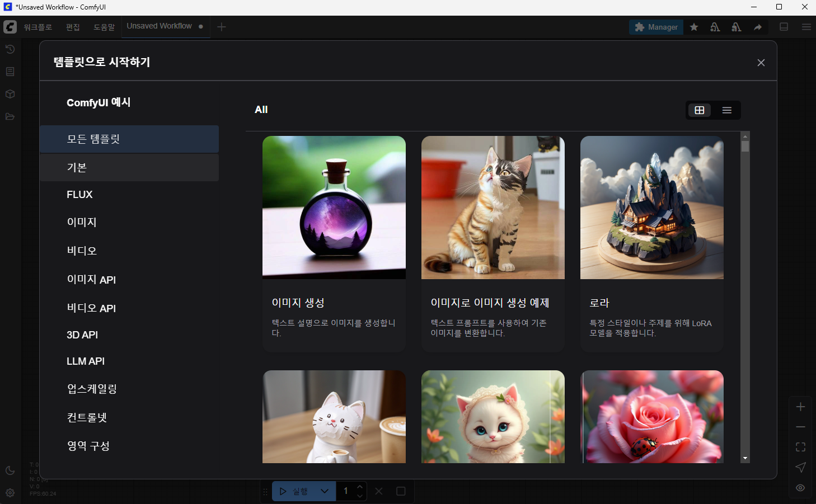Open the kitten with bonnet template
816x504 pixels.
[x=493, y=417]
